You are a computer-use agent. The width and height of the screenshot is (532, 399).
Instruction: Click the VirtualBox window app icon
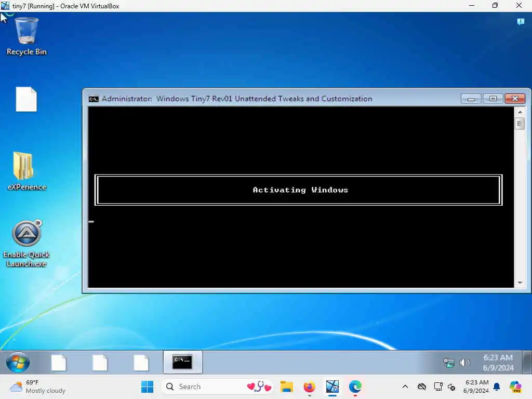point(5,6)
